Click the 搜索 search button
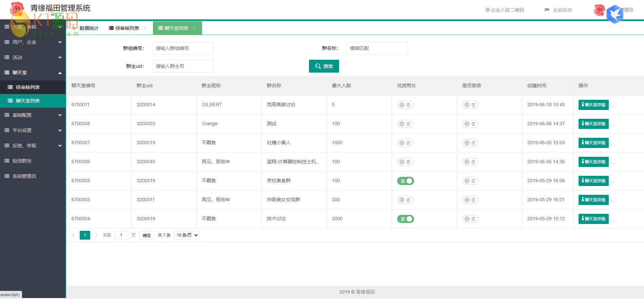Image resolution: width=644 pixels, height=299 pixels. point(324,66)
